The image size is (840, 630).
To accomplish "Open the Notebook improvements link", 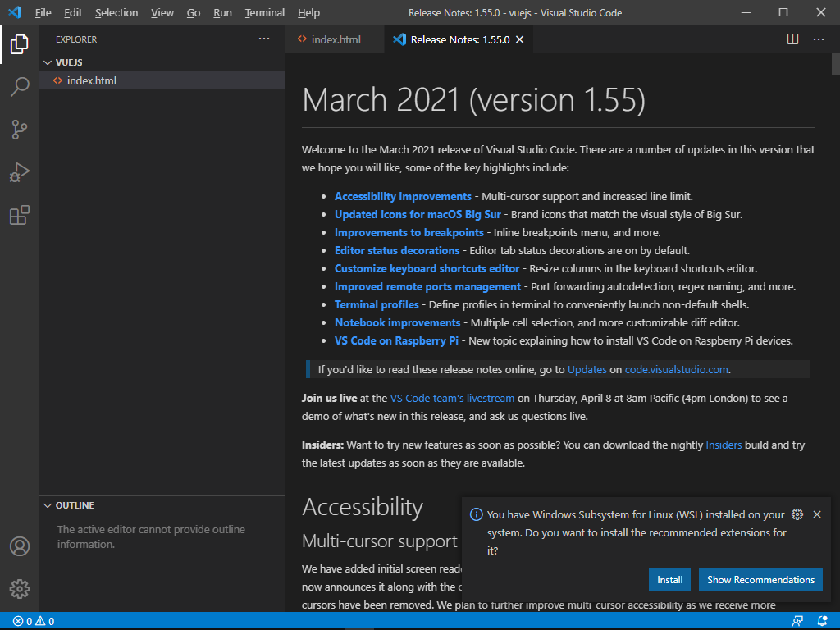I will click(x=398, y=323).
